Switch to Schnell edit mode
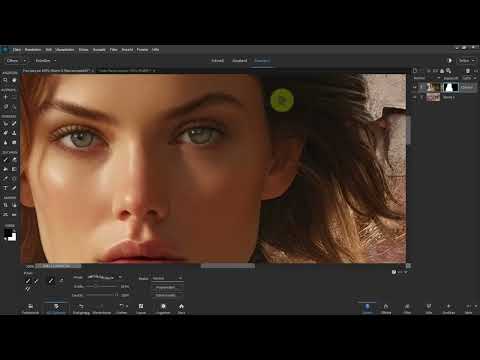Viewport: 480px width, 360px height. pos(218,60)
